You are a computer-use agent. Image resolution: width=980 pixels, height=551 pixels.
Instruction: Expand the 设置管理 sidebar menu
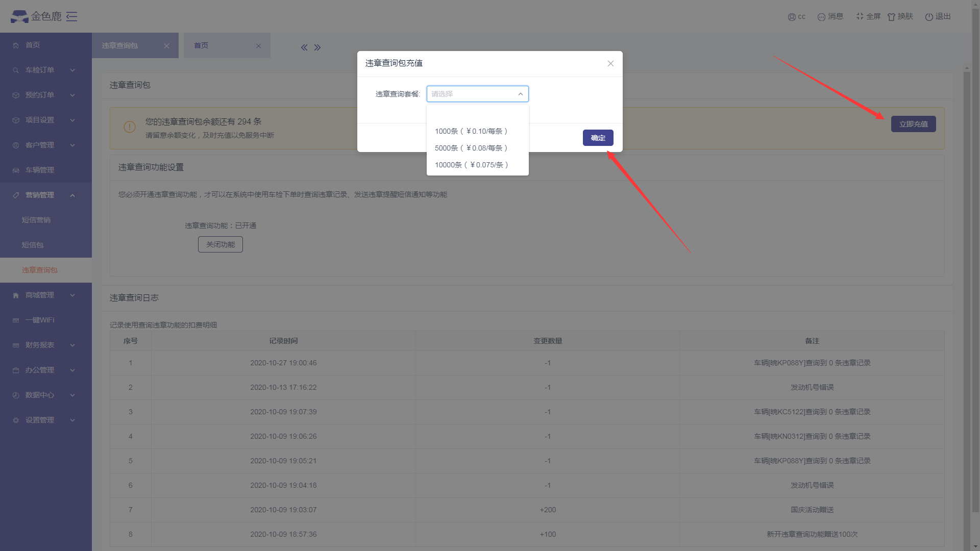point(46,420)
